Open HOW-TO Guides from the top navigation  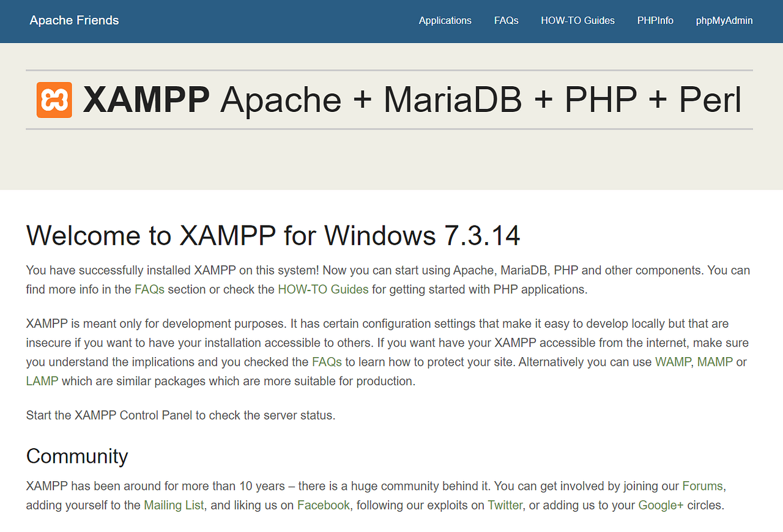[x=577, y=20]
